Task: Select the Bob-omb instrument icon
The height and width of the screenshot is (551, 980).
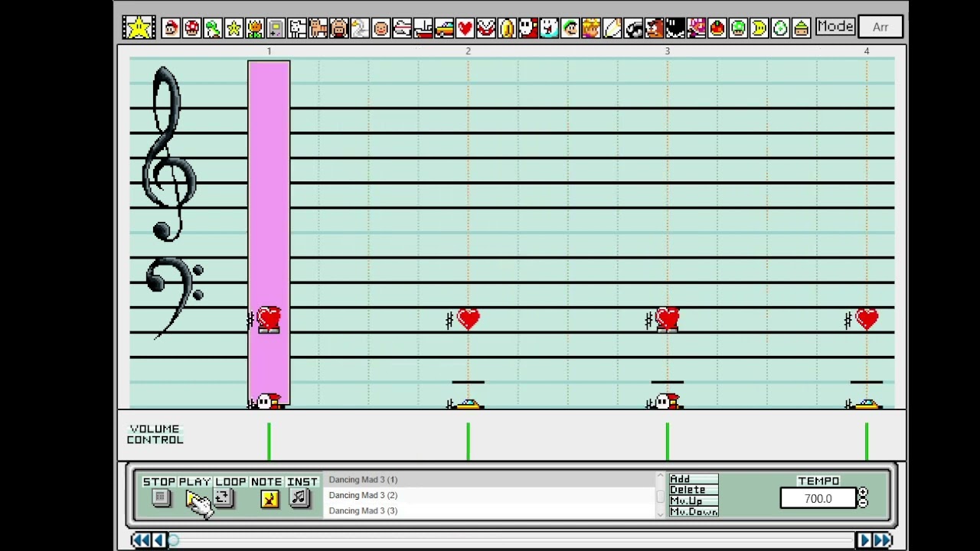Action: point(675,28)
